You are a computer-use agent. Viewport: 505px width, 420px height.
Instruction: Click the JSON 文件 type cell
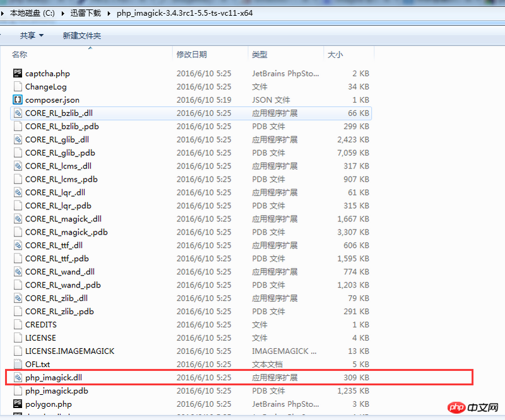pos(271,100)
